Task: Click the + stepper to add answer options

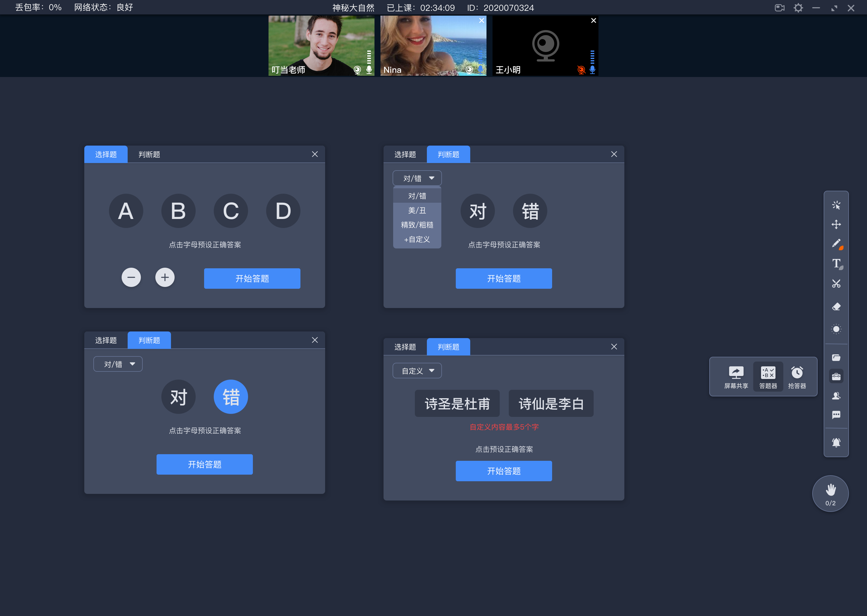Action: 164,277
